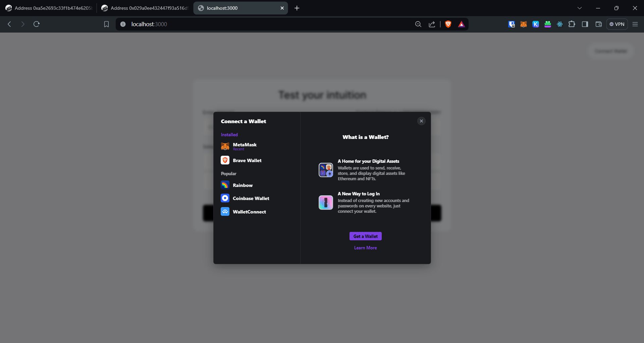Open the Learn More link

tap(365, 248)
